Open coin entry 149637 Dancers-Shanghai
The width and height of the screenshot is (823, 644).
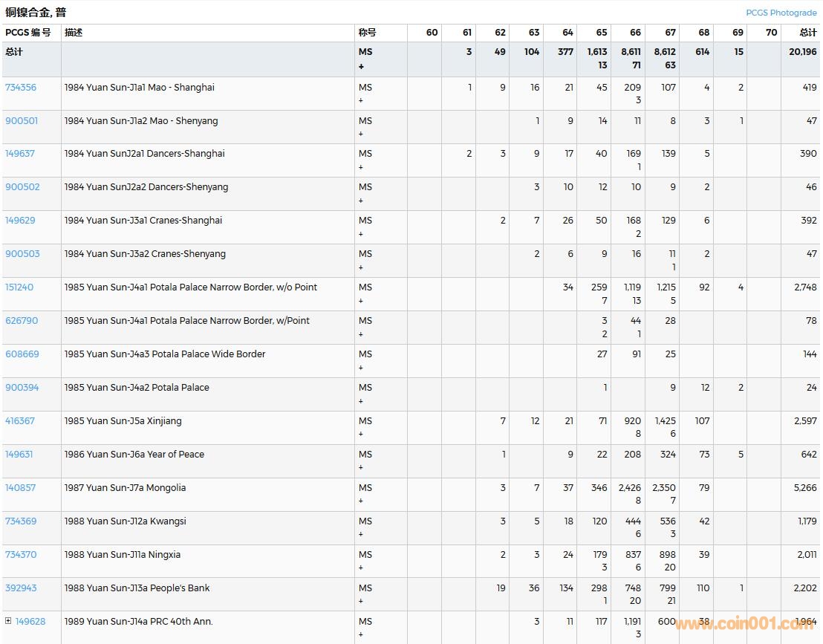click(20, 154)
